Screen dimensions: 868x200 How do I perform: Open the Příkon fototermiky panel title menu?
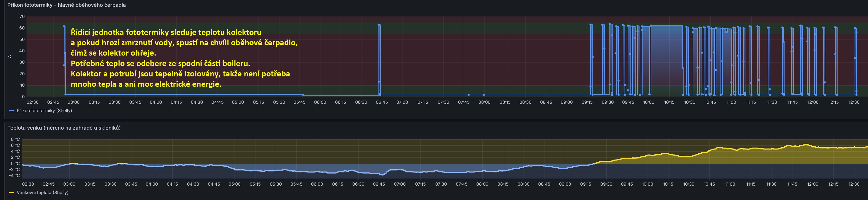coord(66,5)
